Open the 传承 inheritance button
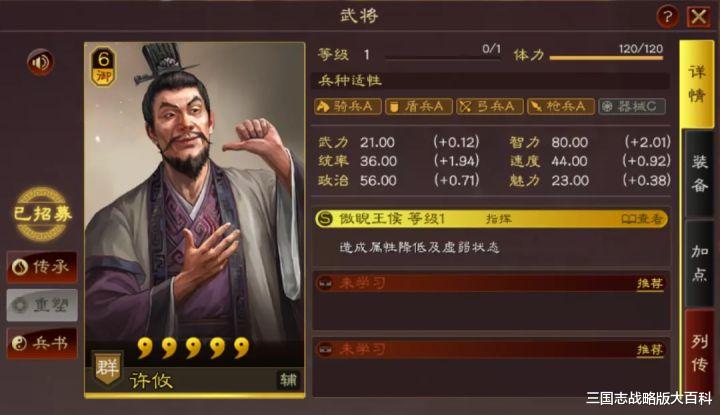This screenshot has width=720, height=415. point(42,267)
